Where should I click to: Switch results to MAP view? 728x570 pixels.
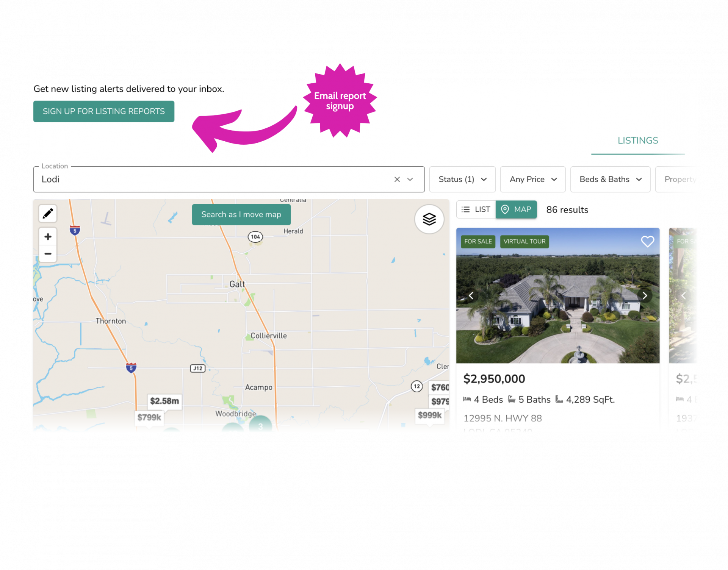(x=516, y=209)
